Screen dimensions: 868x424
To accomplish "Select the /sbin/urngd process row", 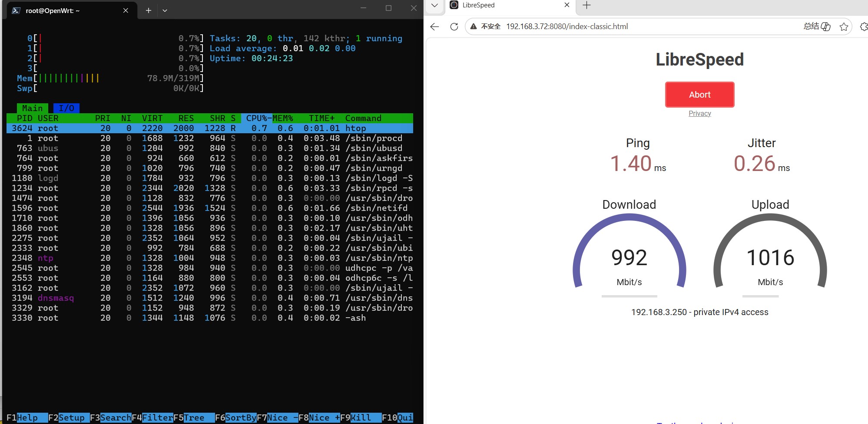I will (210, 168).
